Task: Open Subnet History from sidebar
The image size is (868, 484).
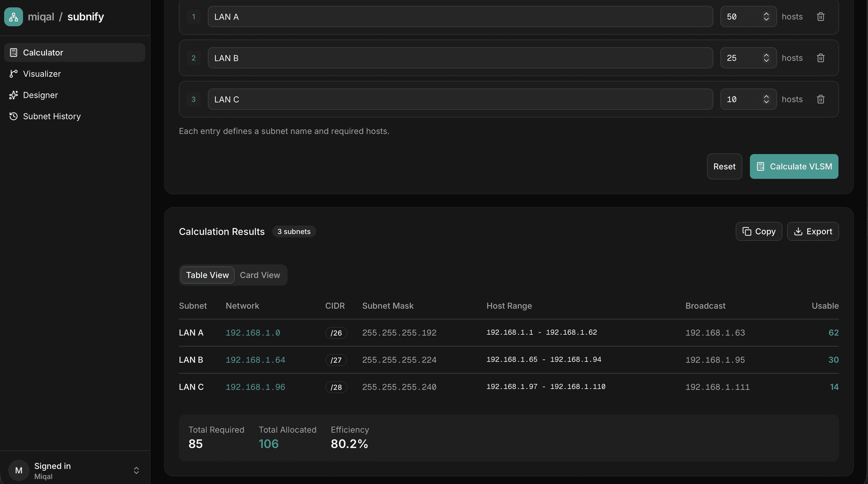Action: coord(52,116)
